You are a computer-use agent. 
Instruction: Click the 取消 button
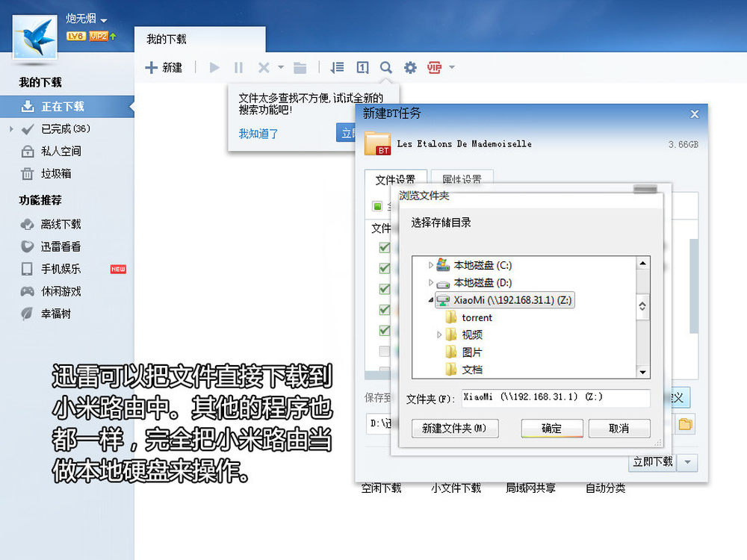point(619,428)
